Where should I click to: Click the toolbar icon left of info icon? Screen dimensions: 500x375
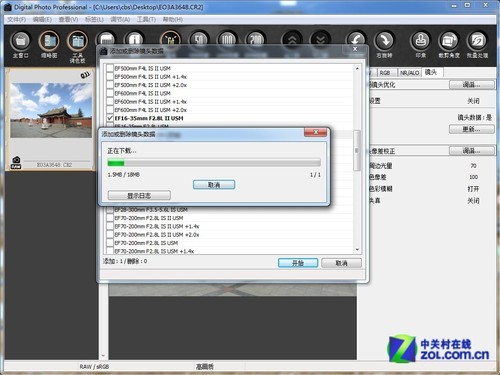(x=106, y=39)
